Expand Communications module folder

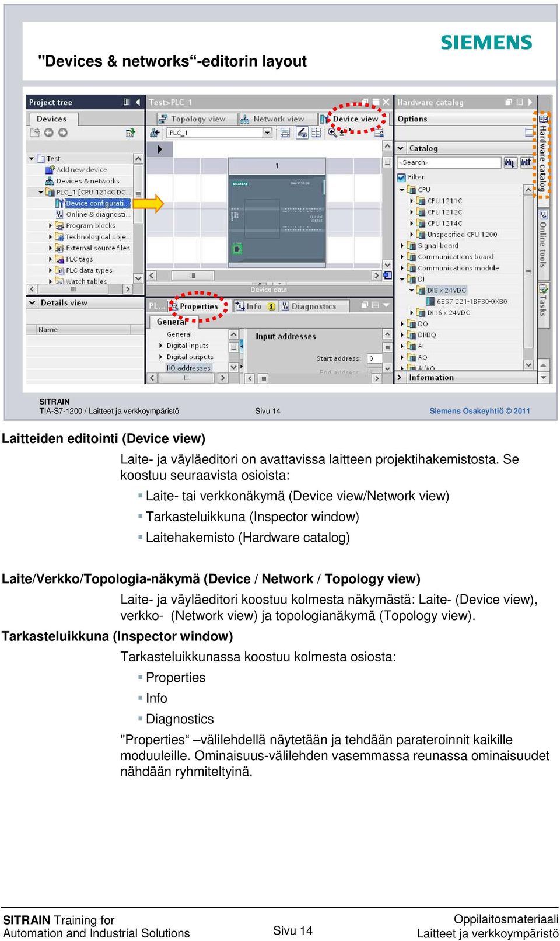402,268
